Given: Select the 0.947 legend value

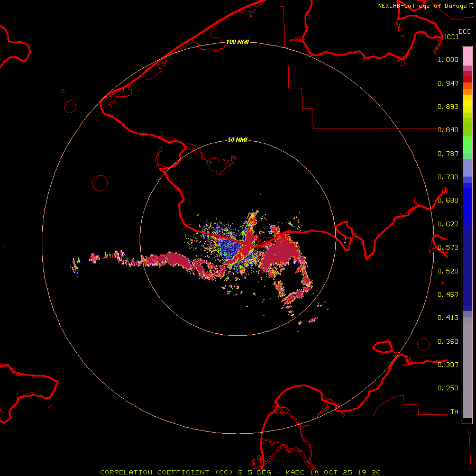Looking at the screenshot, I should [x=448, y=83].
